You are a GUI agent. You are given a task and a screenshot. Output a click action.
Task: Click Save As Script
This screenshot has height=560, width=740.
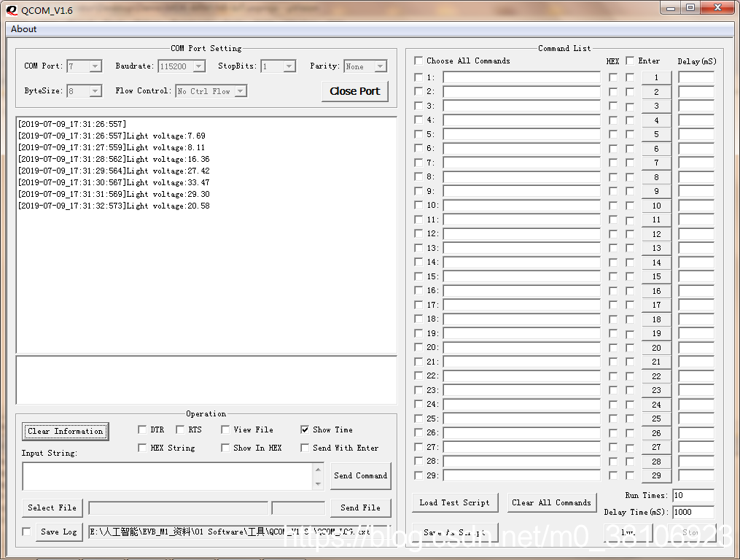click(454, 531)
